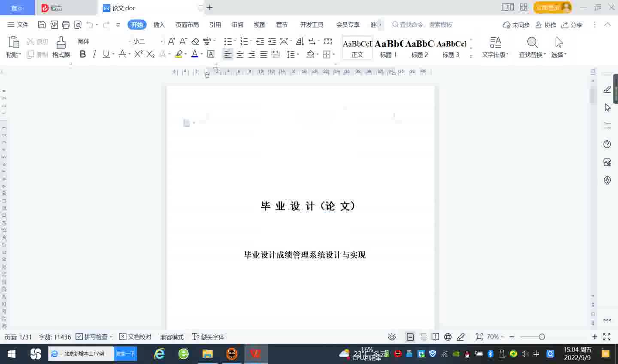Switch to the 插入 tab
Image resolution: width=618 pixels, height=364 pixels.
pos(159,25)
